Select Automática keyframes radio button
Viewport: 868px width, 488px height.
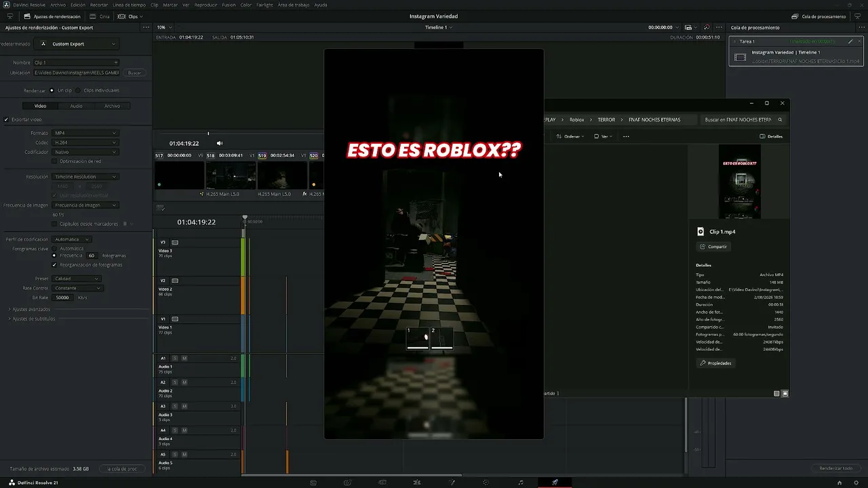pos(54,249)
